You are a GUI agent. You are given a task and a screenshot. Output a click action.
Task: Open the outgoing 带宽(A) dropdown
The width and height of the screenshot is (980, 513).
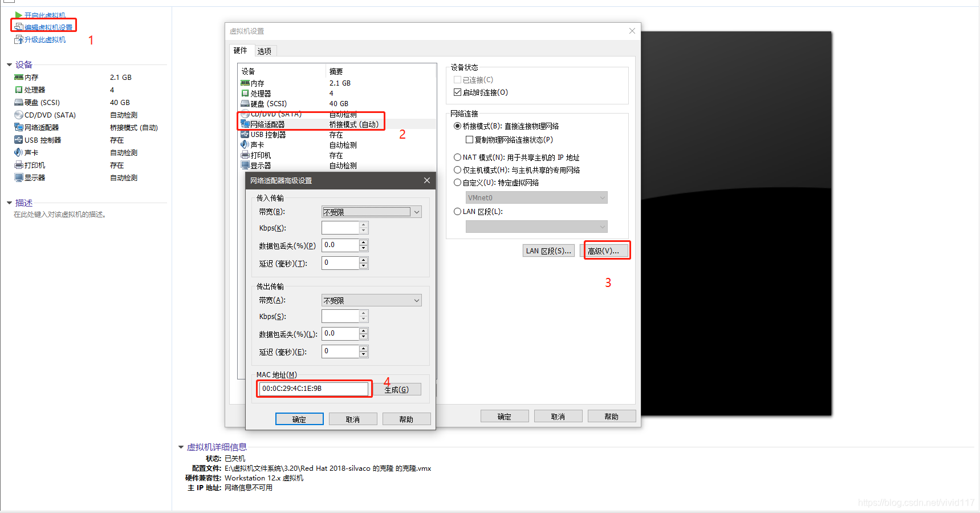(372, 300)
